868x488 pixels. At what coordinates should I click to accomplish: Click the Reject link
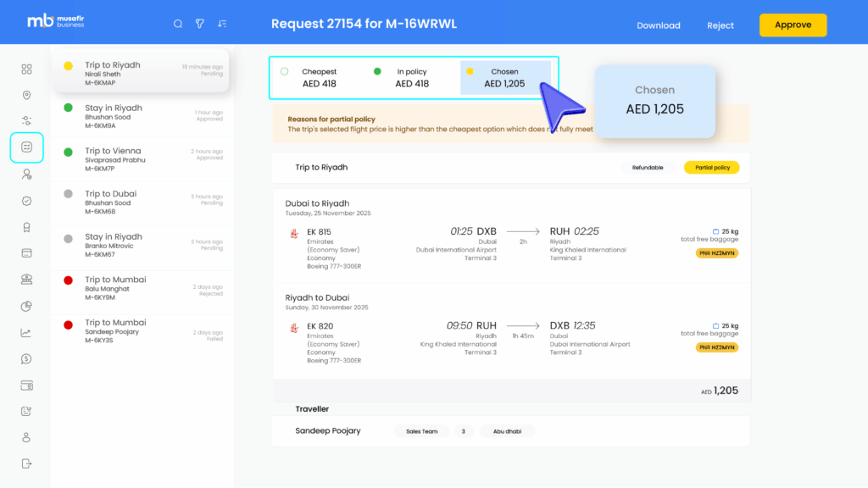tap(721, 25)
